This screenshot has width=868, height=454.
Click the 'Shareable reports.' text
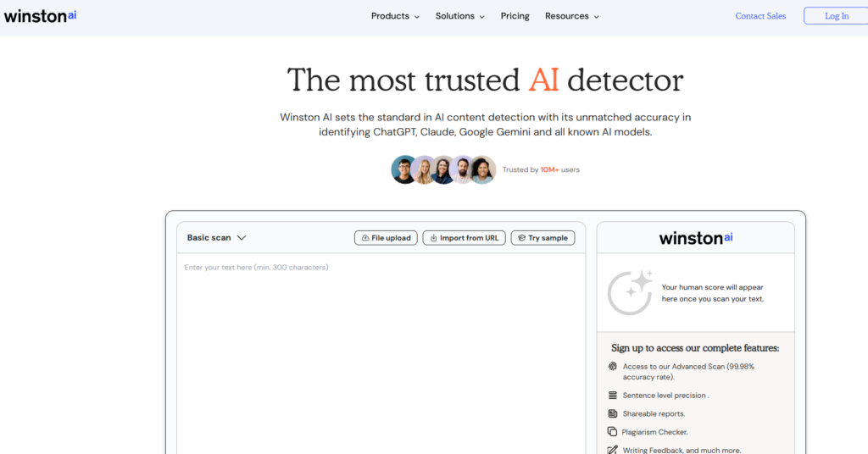pos(654,413)
